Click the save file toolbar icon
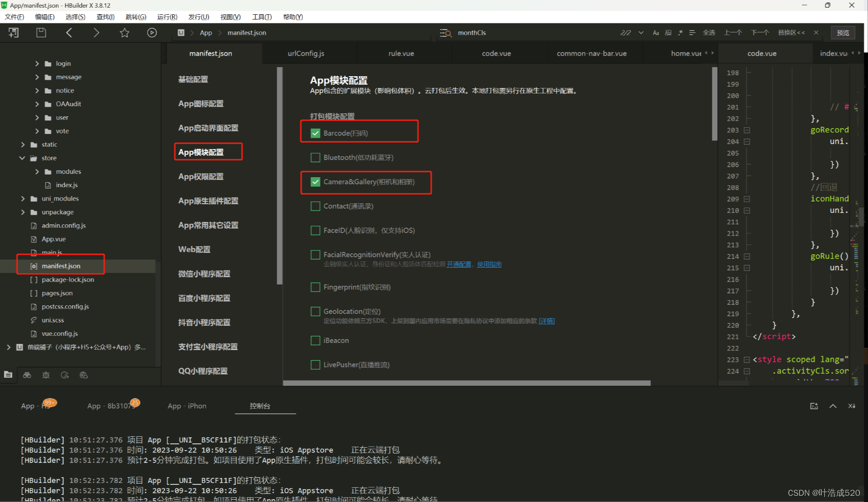The image size is (868, 502). tap(41, 32)
